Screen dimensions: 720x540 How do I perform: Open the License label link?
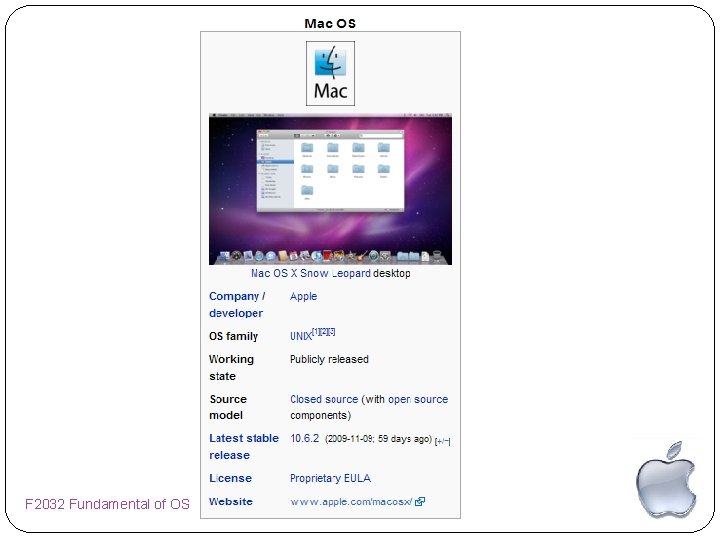pos(230,478)
